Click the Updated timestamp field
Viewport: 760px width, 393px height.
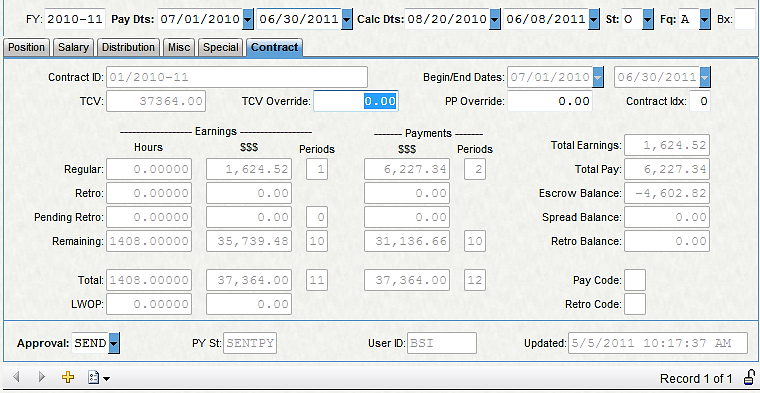658,344
